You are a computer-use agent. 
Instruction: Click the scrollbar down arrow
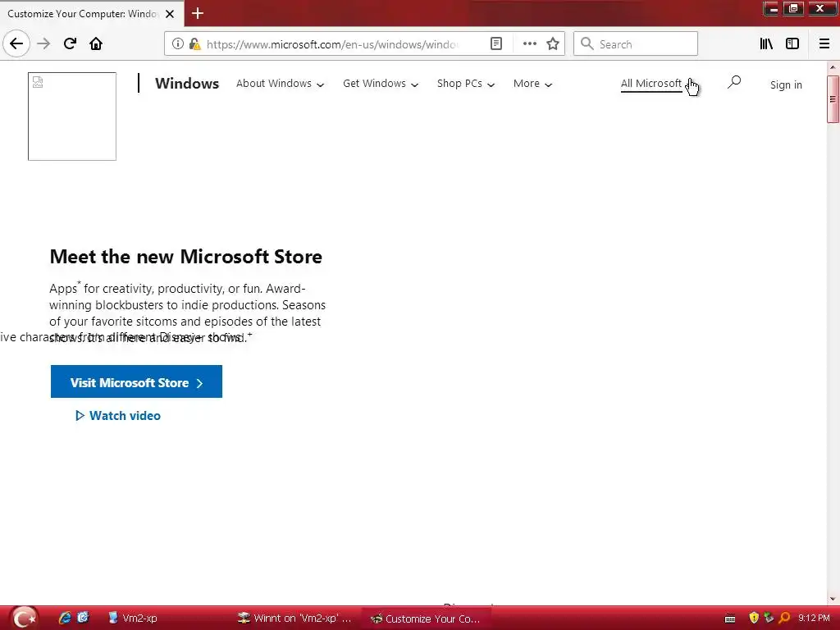pos(833,599)
